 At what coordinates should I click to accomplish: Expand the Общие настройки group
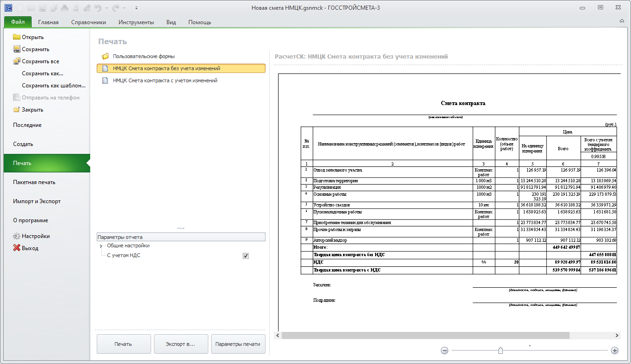(101, 246)
